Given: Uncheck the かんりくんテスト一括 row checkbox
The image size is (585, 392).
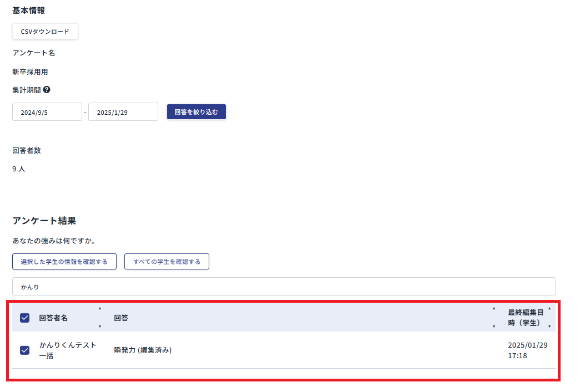Looking at the screenshot, I should (24, 350).
